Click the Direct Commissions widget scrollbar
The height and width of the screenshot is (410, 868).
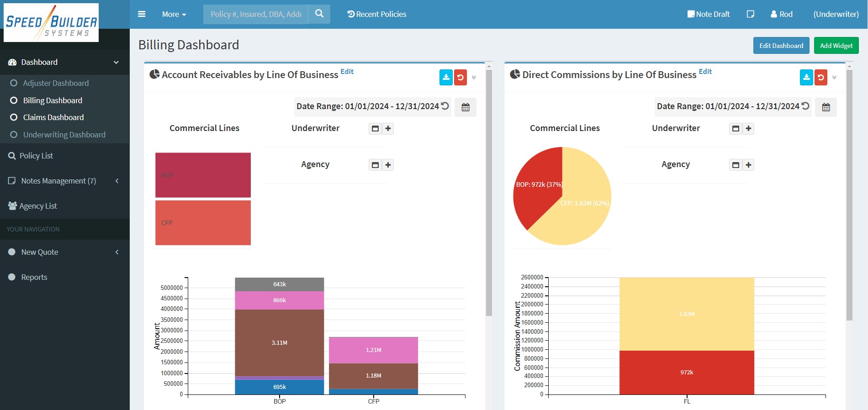tap(849, 194)
